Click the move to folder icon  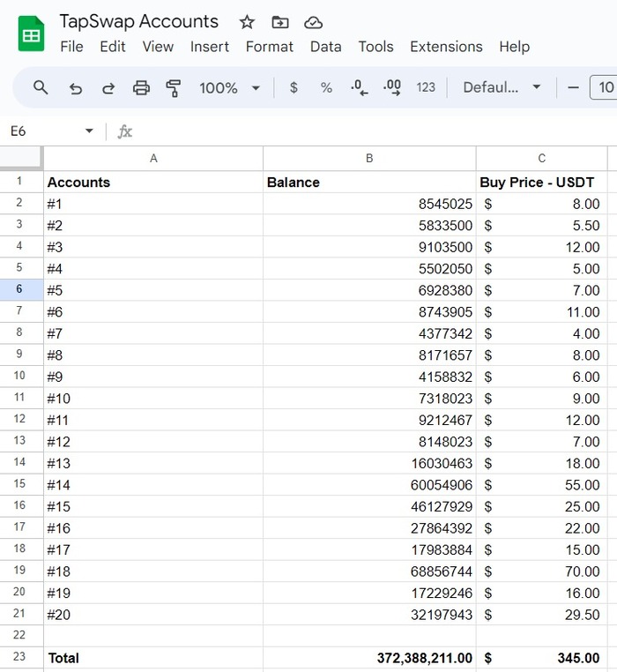point(280,22)
